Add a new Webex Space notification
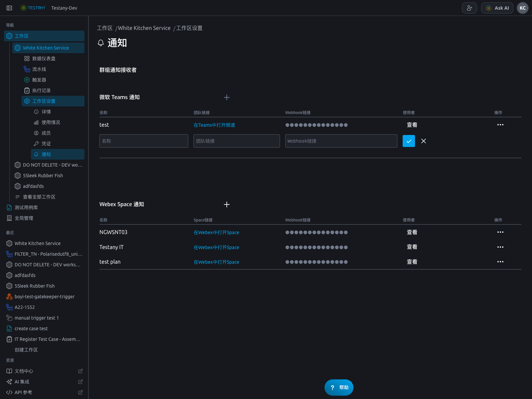This screenshot has height=399, width=532. coord(227,204)
